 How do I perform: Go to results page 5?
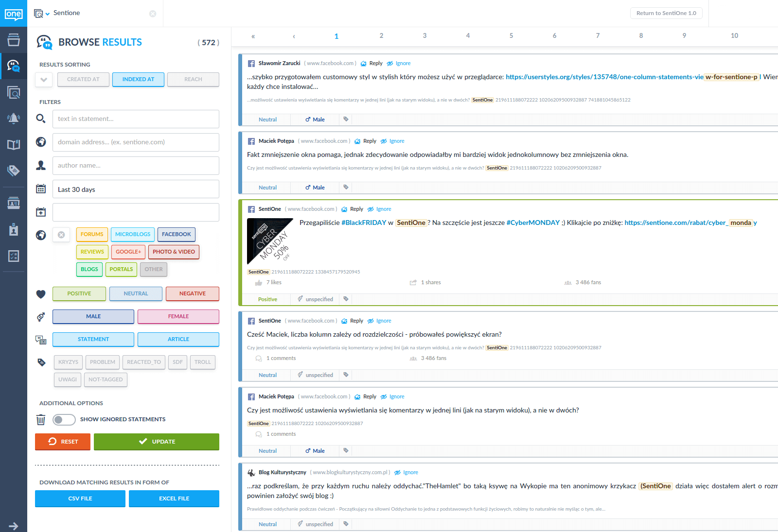tap(512, 35)
